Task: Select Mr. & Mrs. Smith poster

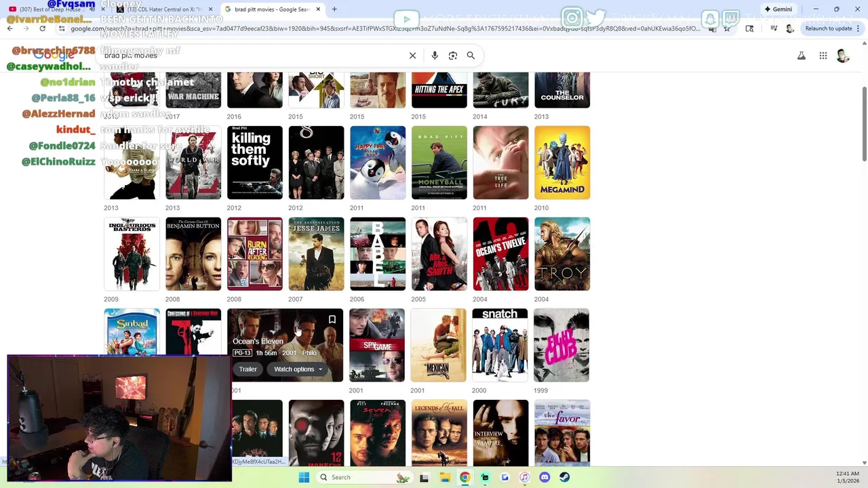Action: point(439,254)
